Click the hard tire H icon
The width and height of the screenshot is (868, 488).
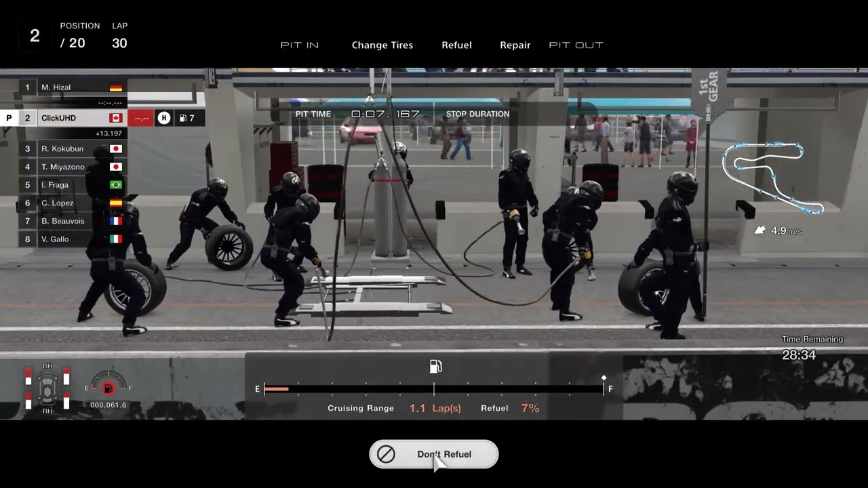click(x=163, y=118)
